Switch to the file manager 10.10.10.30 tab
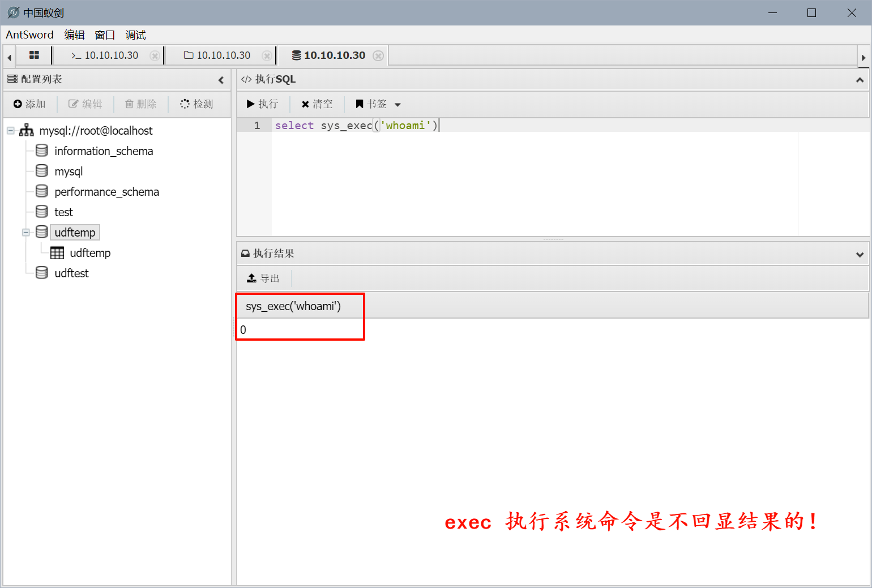 [x=217, y=55]
